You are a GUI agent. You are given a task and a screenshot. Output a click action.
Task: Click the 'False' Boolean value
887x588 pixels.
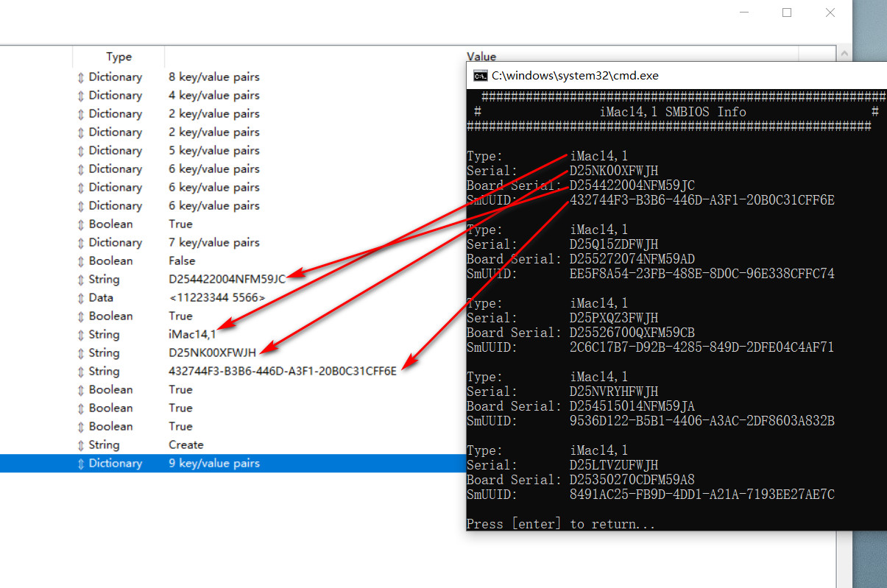click(x=182, y=261)
